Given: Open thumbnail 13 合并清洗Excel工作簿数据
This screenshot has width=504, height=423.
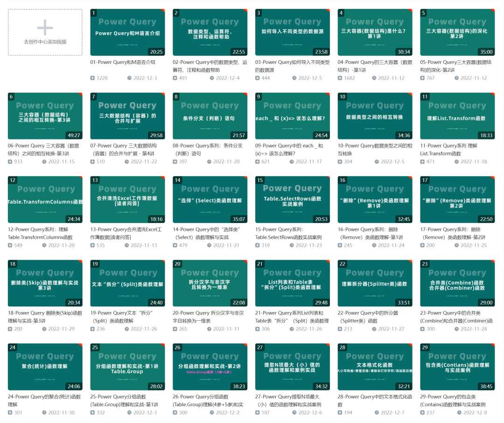Looking at the screenshot, I should tap(127, 200).
